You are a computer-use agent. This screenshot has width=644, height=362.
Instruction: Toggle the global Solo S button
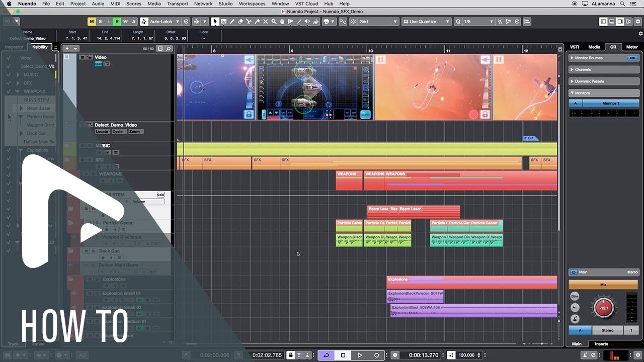point(100,22)
